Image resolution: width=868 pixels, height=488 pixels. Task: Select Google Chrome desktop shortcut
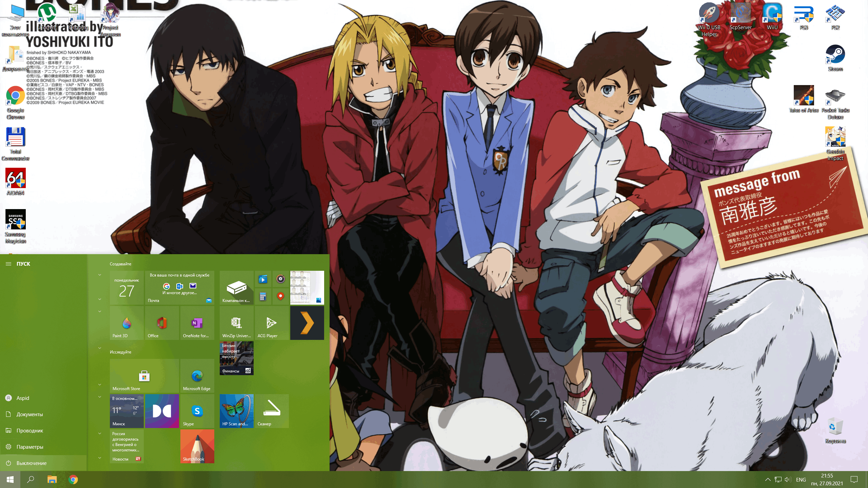pyautogui.click(x=16, y=103)
